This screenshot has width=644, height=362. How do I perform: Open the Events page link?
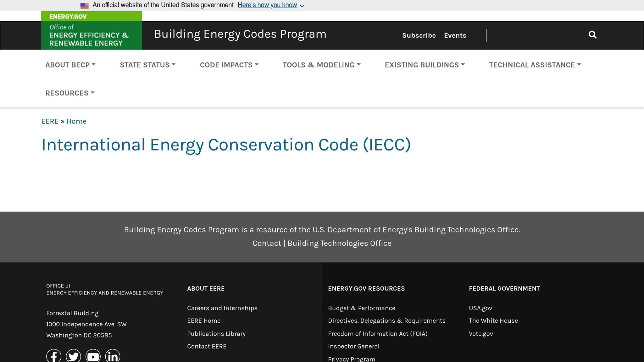coord(455,36)
